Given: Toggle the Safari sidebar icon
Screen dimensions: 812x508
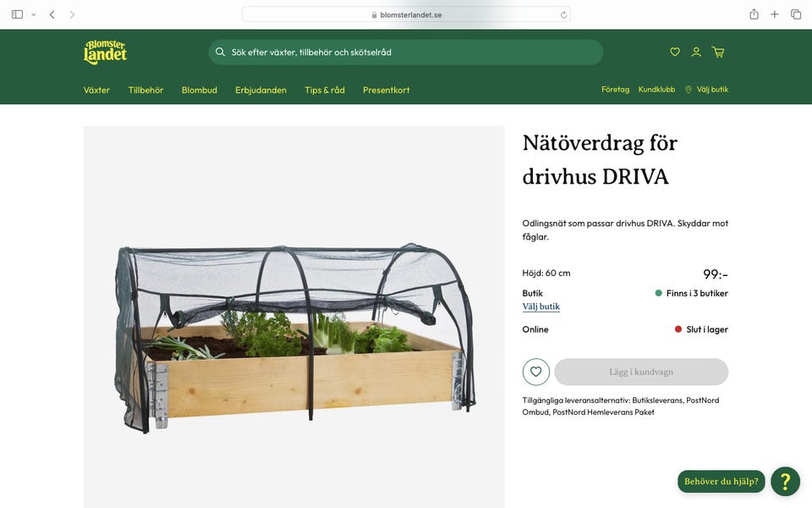Looking at the screenshot, I should click(17, 14).
